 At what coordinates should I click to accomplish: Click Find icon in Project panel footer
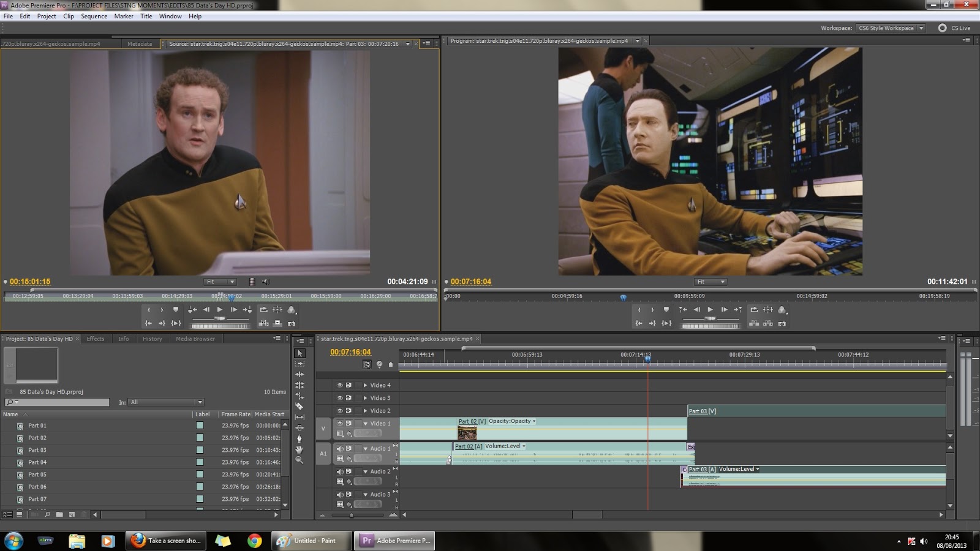(x=47, y=514)
